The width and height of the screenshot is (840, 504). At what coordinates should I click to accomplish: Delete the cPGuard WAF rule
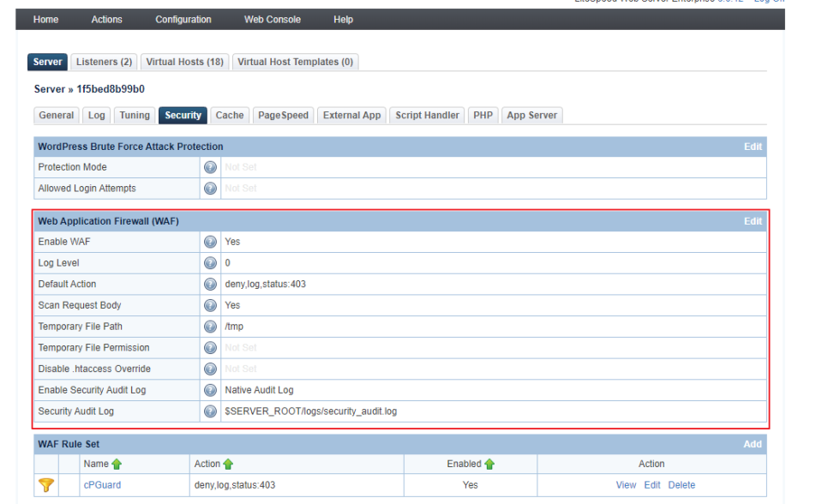click(x=681, y=484)
